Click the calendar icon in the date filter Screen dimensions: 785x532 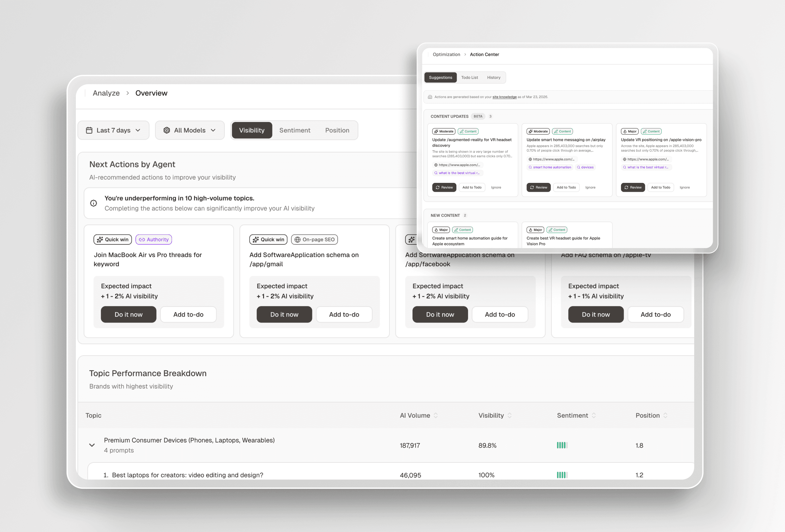[x=89, y=130]
